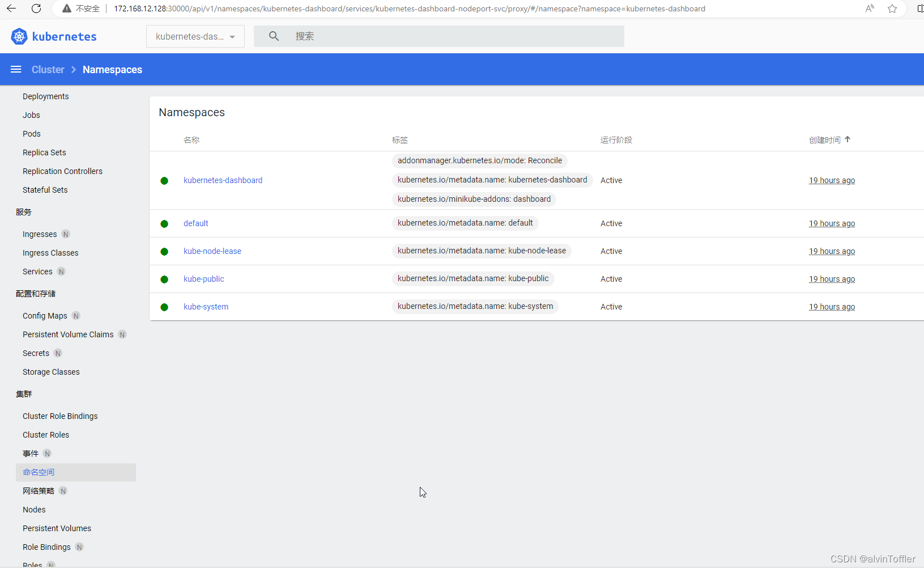Viewport: 924px width, 568px height.
Task: Click the Kubernetes logo icon
Action: point(19,36)
